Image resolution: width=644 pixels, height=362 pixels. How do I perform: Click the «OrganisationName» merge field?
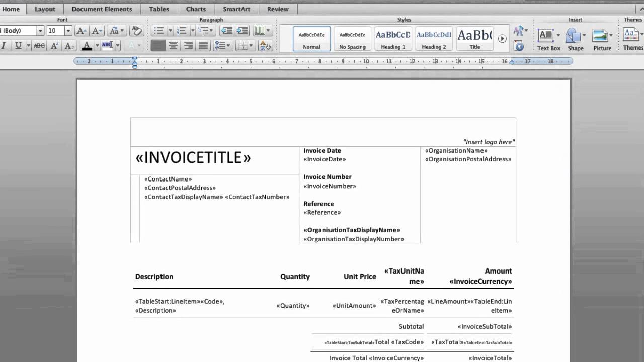456,151
